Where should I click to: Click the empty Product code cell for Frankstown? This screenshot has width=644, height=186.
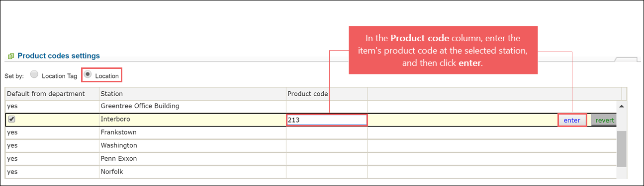[x=327, y=132]
